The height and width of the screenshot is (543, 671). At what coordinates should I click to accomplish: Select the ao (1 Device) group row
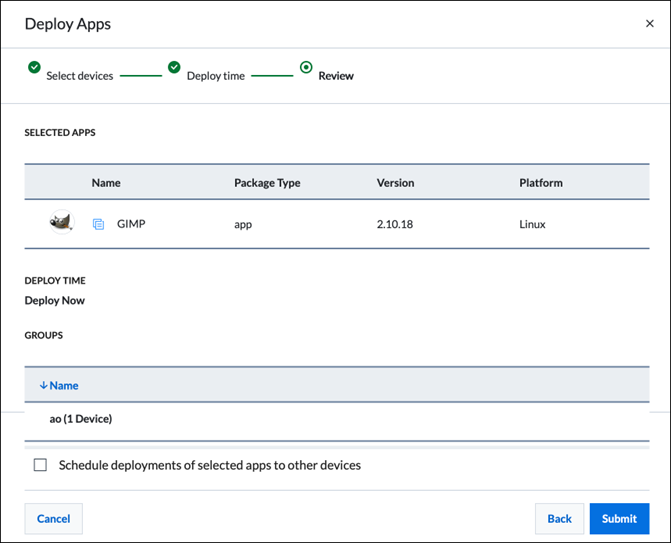81,419
